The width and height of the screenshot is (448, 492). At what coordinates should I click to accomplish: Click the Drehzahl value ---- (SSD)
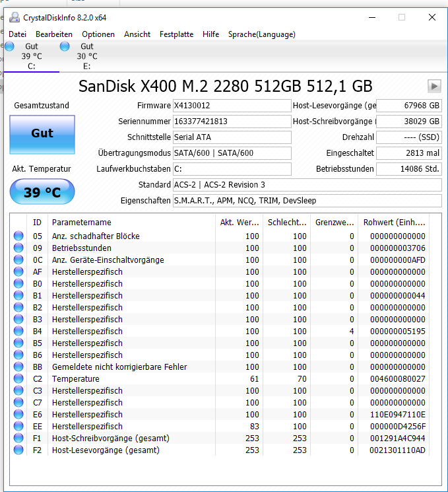(x=409, y=137)
